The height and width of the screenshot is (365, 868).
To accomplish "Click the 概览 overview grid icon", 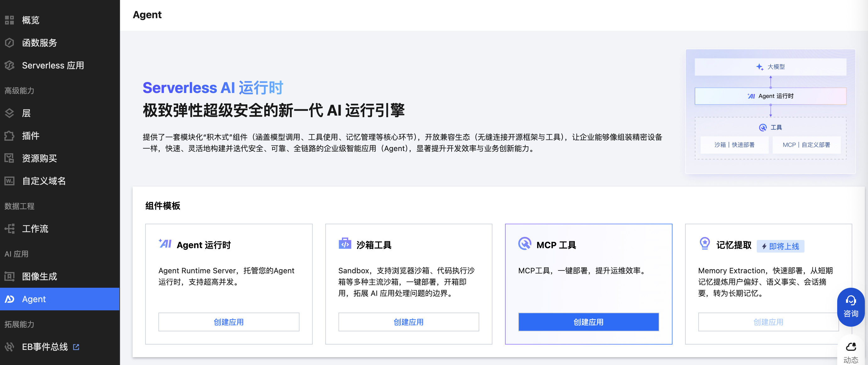I will 9,20.
